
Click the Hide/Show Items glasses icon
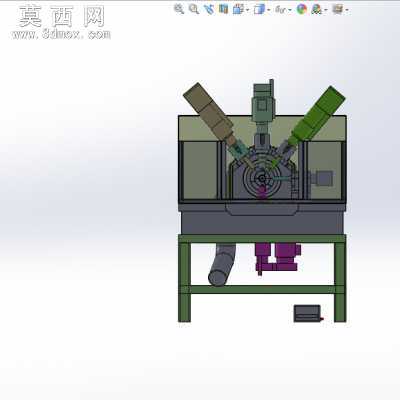click(280, 10)
